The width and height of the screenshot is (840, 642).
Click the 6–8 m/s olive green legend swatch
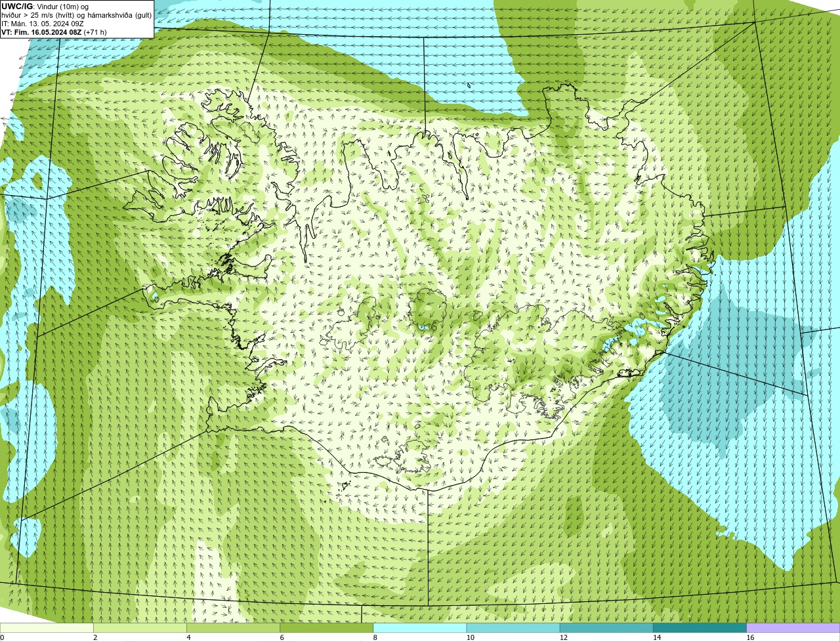coord(327,628)
